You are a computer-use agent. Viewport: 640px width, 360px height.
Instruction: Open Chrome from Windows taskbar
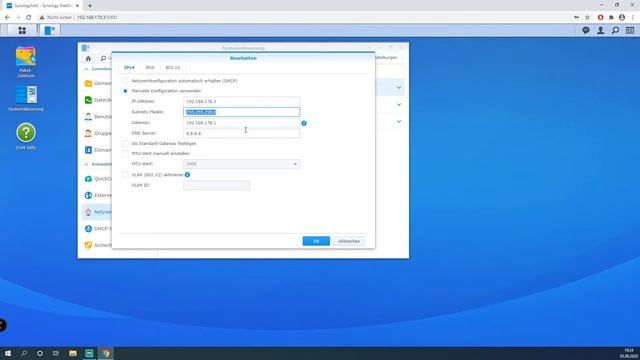point(106,353)
